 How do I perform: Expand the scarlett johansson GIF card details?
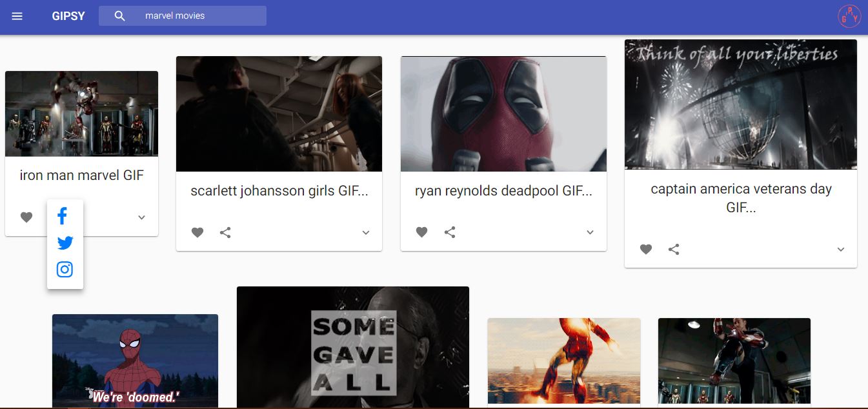[366, 233]
